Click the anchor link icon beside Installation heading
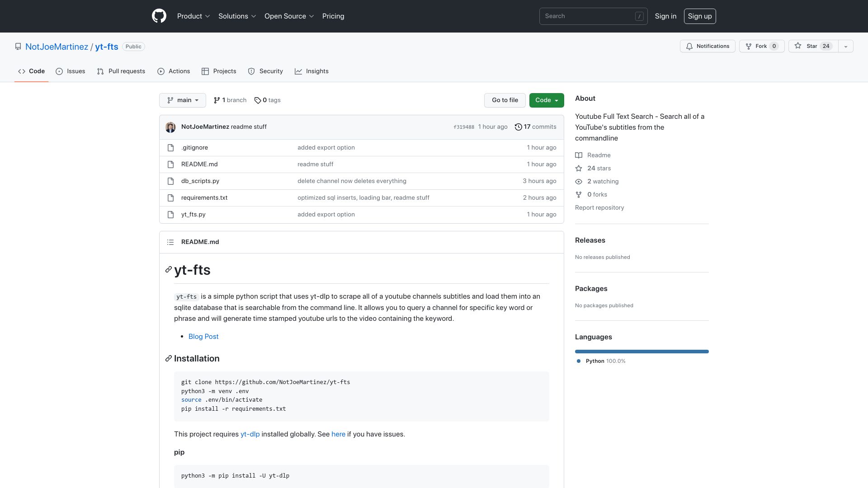 point(169,358)
